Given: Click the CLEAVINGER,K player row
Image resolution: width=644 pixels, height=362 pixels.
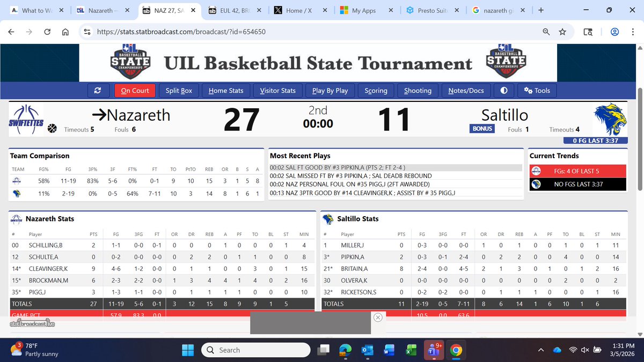Looking at the screenshot, I should coord(162,269).
